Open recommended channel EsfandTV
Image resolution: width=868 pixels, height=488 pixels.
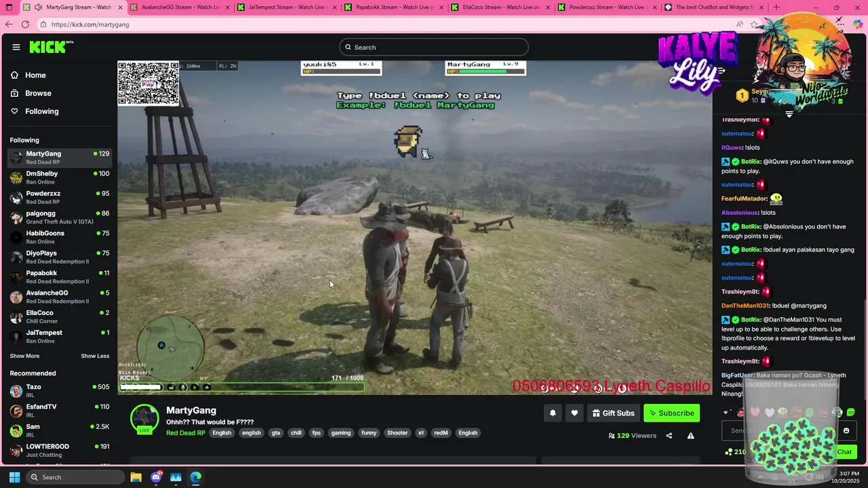tap(59, 410)
